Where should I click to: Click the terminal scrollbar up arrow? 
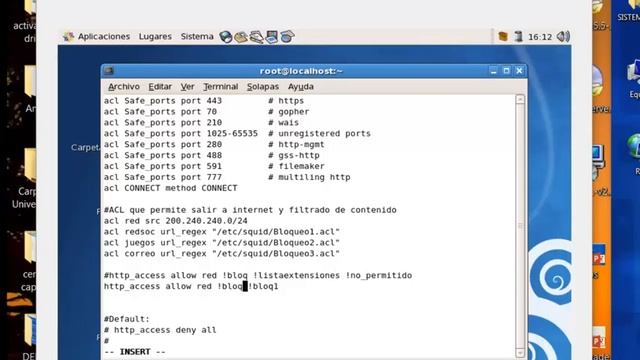(x=520, y=99)
